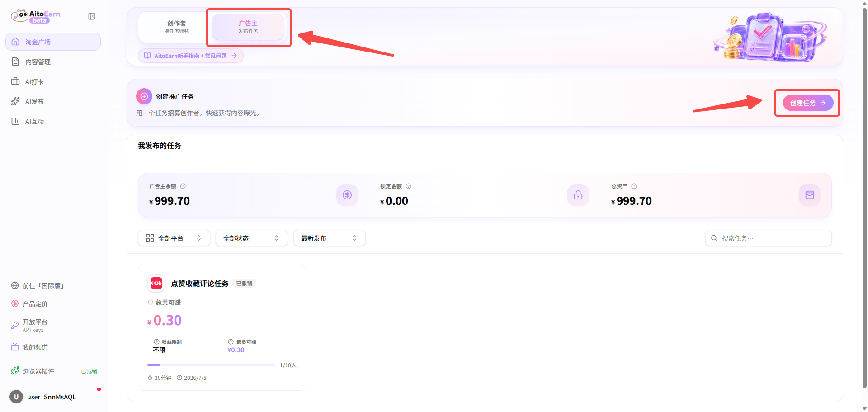Click the 已撤销 status tag
Screen dimensions: 868x412
pyautogui.click(x=245, y=284)
